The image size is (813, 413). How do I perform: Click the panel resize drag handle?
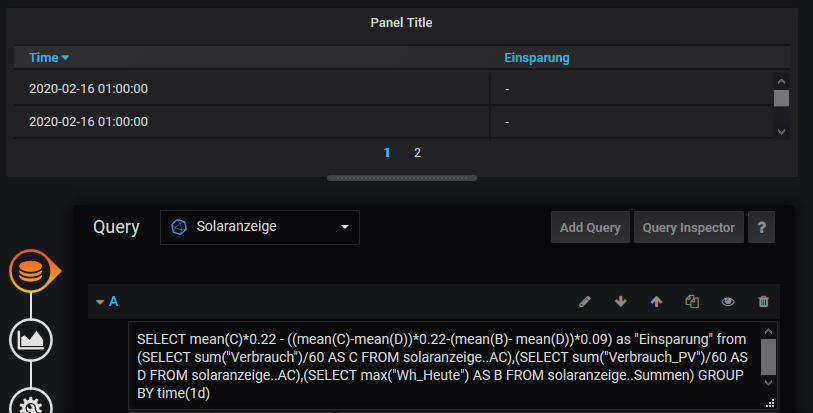coord(401,178)
